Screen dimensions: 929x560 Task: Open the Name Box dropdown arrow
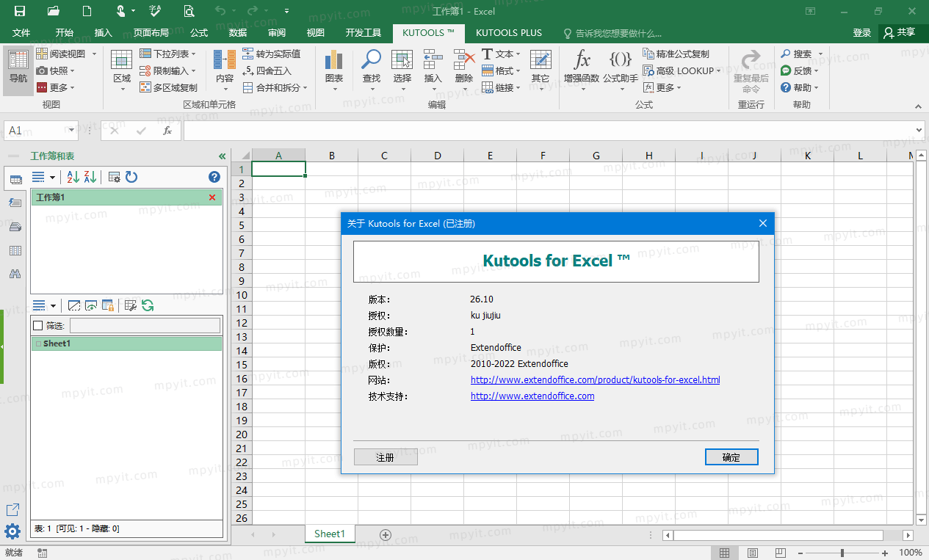click(71, 131)
